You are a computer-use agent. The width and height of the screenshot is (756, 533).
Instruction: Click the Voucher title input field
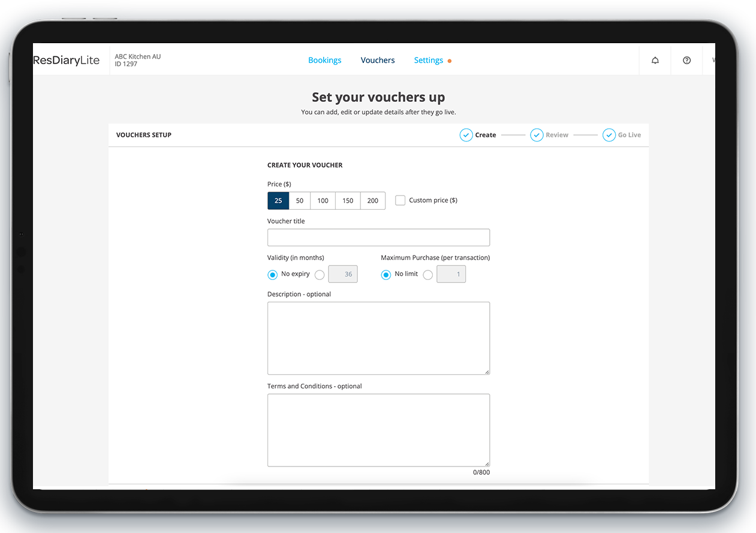(x=378, y=237)
